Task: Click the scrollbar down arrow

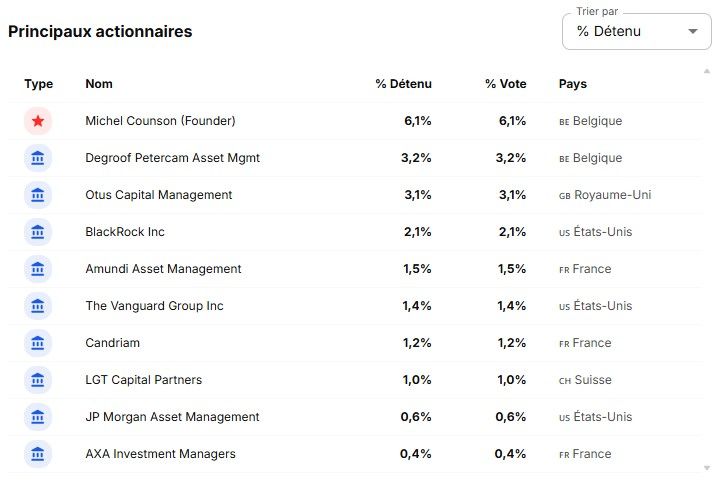Action: [x=707, y=468]
